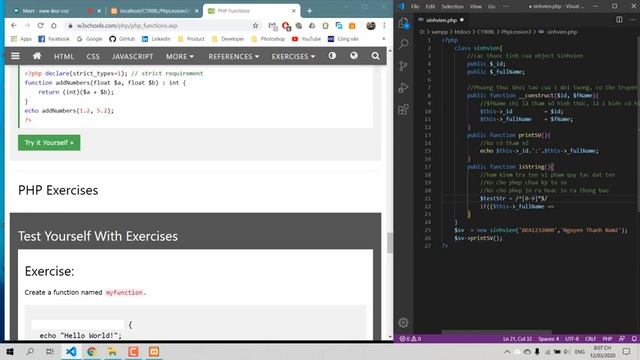Open the Manage gear icon in VS Code
640x360 pixels.
point(403,322)
